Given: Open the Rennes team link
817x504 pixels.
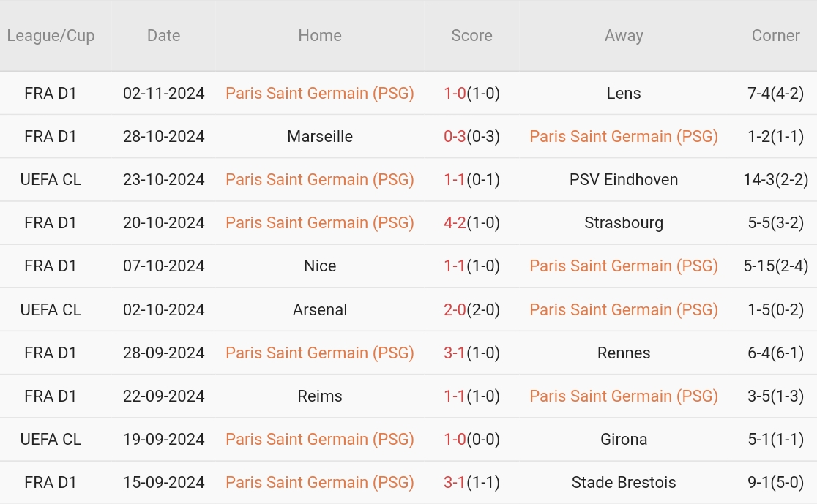Looking at the screenshot, I should coord(624,353).
